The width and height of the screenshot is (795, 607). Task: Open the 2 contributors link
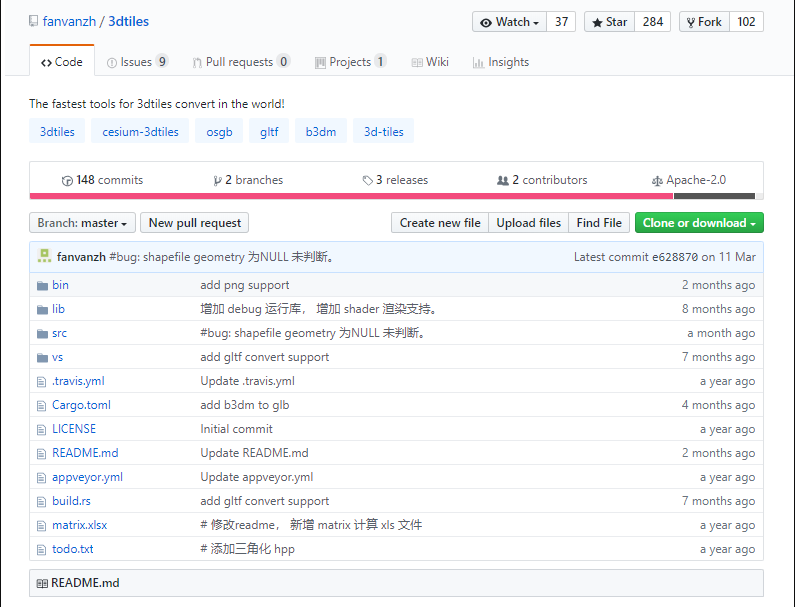[x=542, y=180]
